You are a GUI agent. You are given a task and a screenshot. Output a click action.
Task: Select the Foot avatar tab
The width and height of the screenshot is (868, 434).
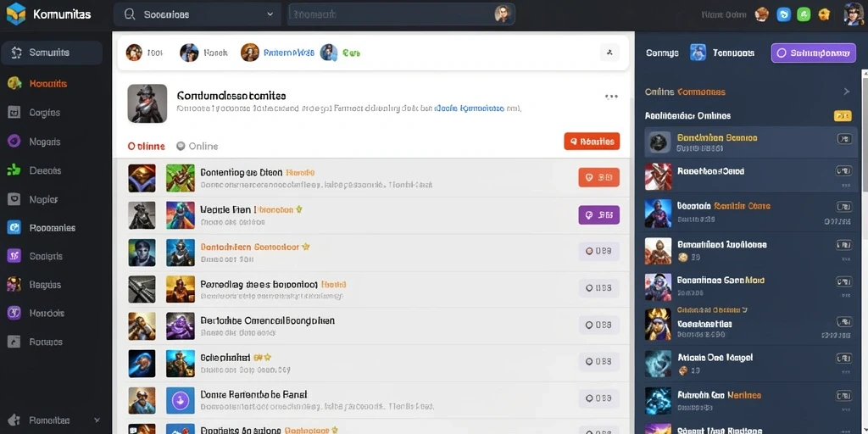[x=145, y=53]
